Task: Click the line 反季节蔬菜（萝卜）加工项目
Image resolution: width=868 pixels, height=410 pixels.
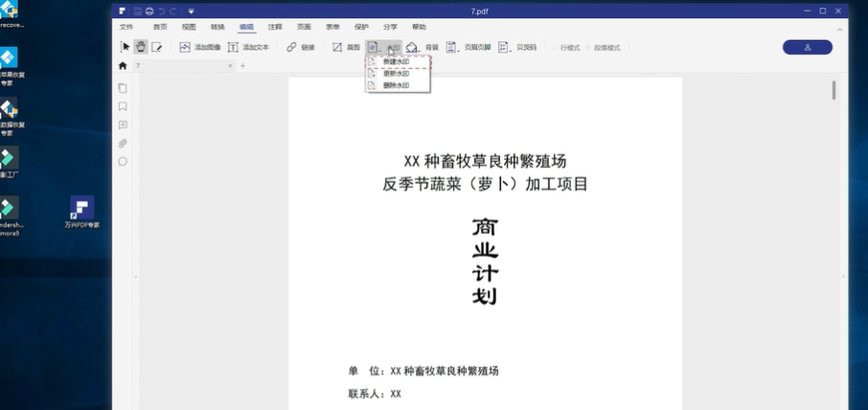Action: [x=485, y=184]
